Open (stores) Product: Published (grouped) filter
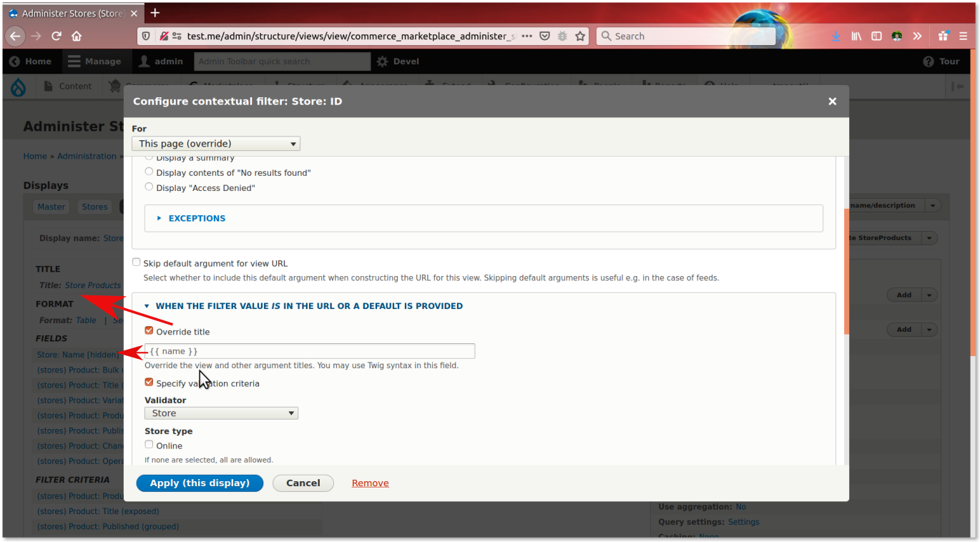This screenshot has width=980, height=542. point(108,526)
